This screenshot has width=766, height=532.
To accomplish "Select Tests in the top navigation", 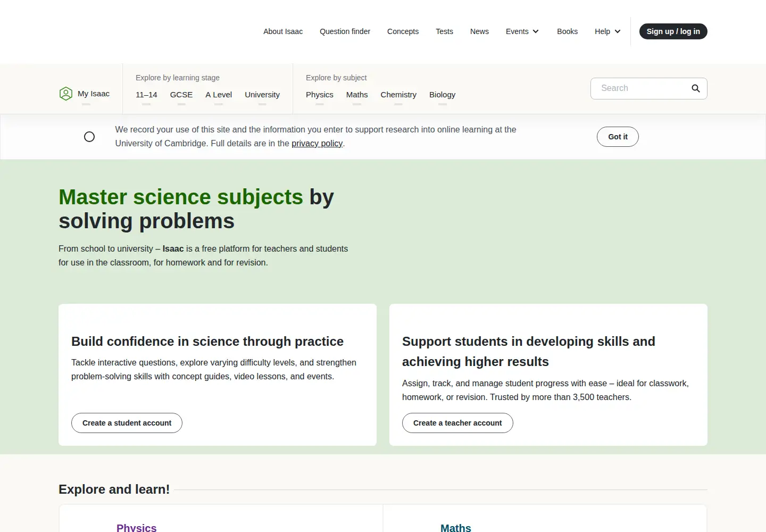I will 444,31.
